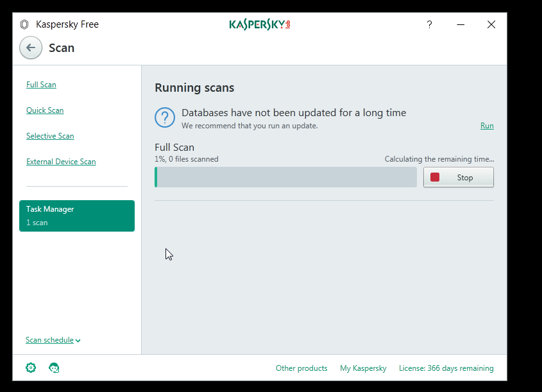542x392 pixels.
Task: Click the blue question info icon
Action: click(165, 117)
